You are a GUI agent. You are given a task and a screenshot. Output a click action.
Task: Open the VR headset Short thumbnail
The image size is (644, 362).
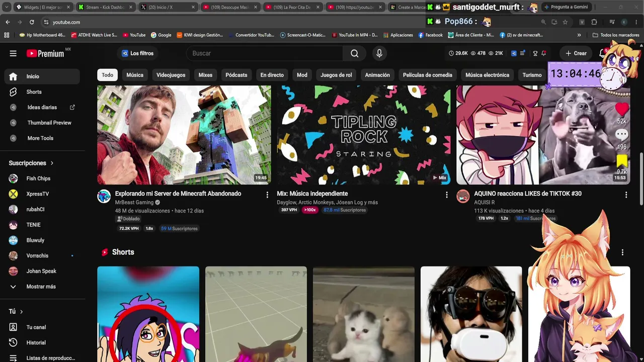[x=471, y=314]
